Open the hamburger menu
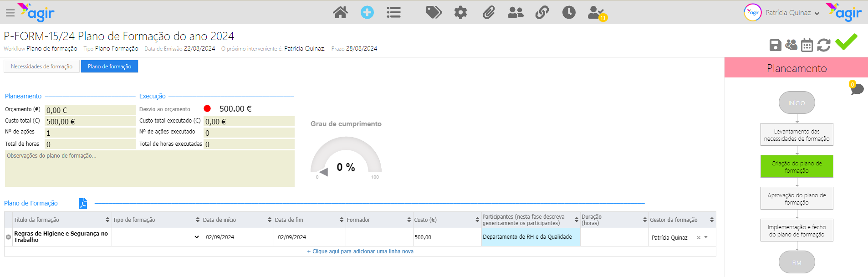868x277 pixels. pos(10,13)
